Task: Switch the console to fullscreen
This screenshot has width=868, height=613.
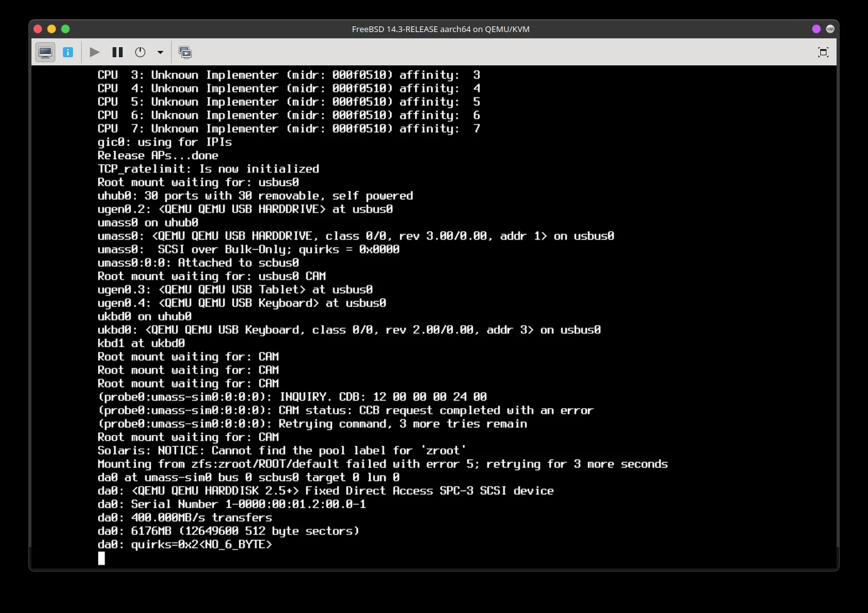Action: pyautogui.click(x=823, y=52)
